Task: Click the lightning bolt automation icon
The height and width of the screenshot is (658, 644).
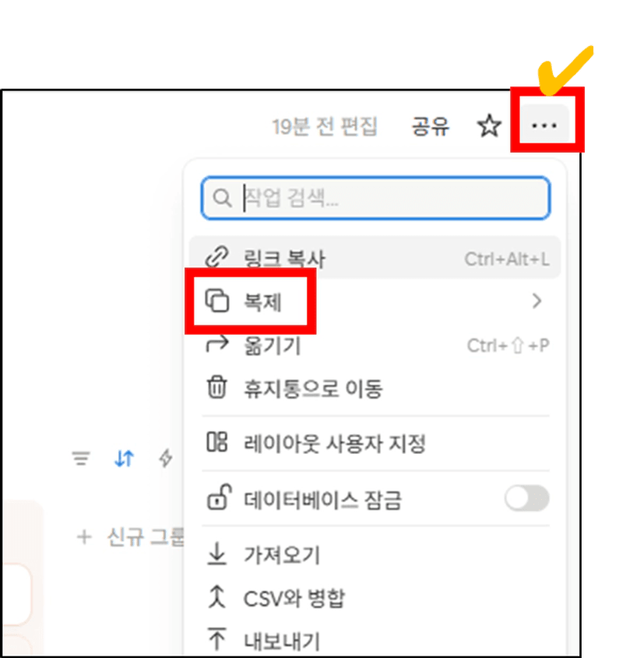Action: click(166, 458)
